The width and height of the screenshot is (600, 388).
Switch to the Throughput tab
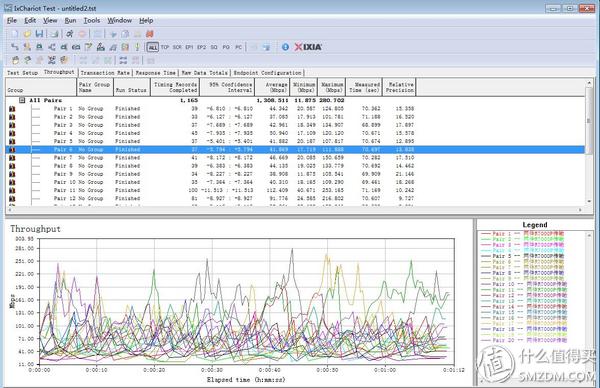pos(59,72)
